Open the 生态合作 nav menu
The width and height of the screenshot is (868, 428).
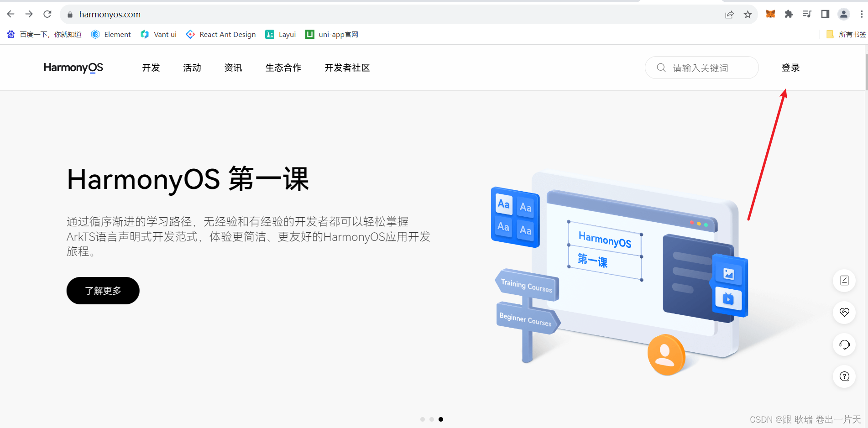click(x=283, y=68)
